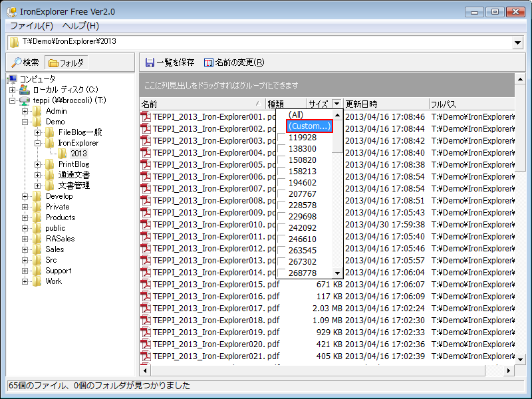Click the 一覧を保存 button
The image size is (532, 399).
tap(170, 63)
